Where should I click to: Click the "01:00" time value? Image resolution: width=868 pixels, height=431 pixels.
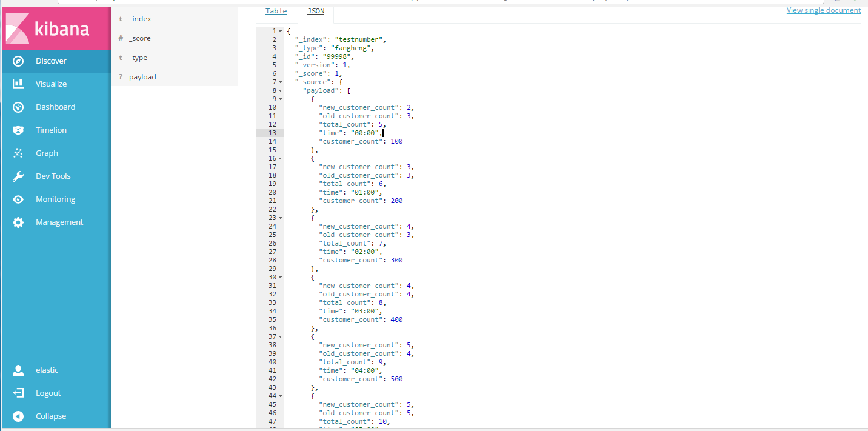[365, 192]
